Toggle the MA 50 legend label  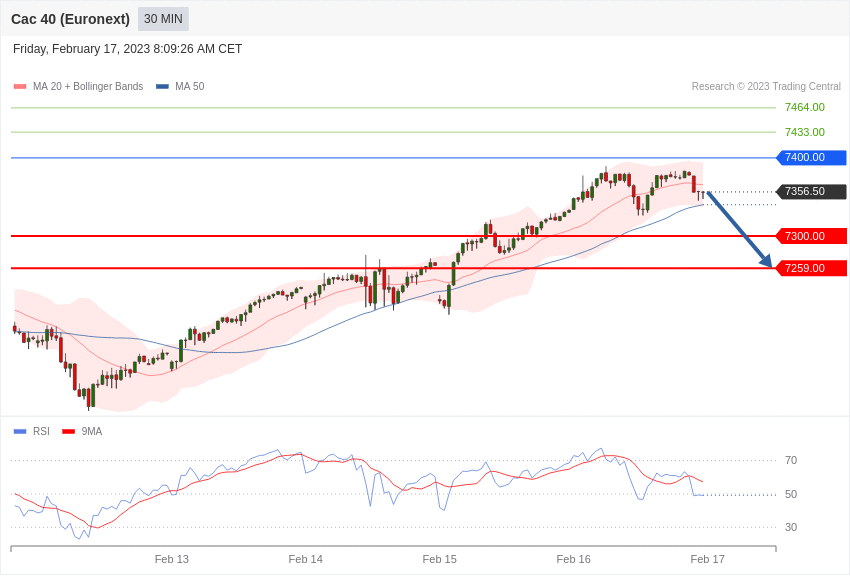click(x=190, y=87)
